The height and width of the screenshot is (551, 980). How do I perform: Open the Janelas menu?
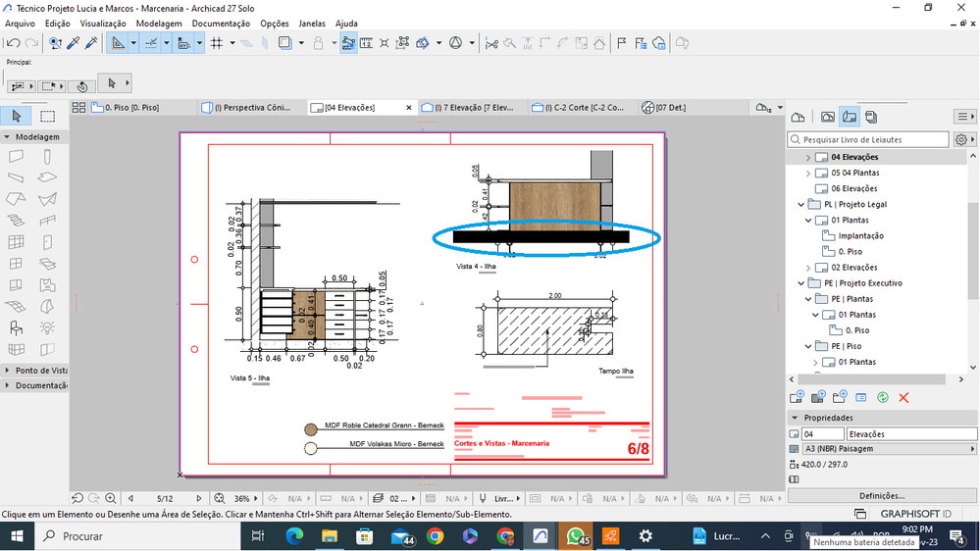click(312, 24)
